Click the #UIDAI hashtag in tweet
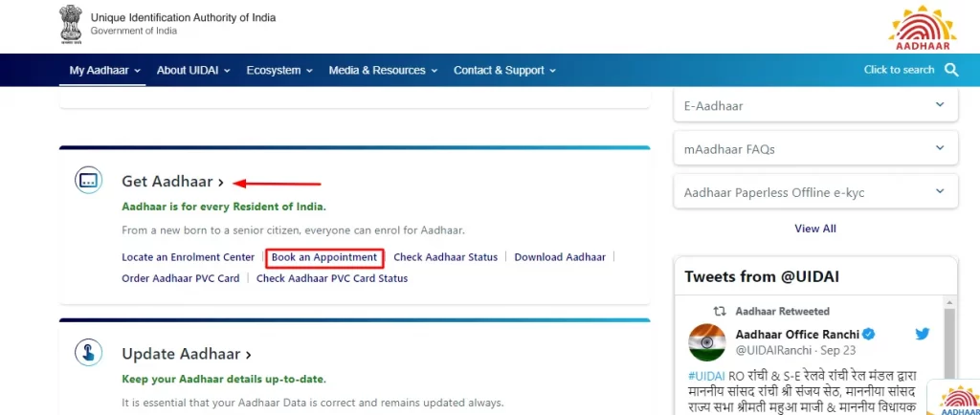 (x=706, y=377)
